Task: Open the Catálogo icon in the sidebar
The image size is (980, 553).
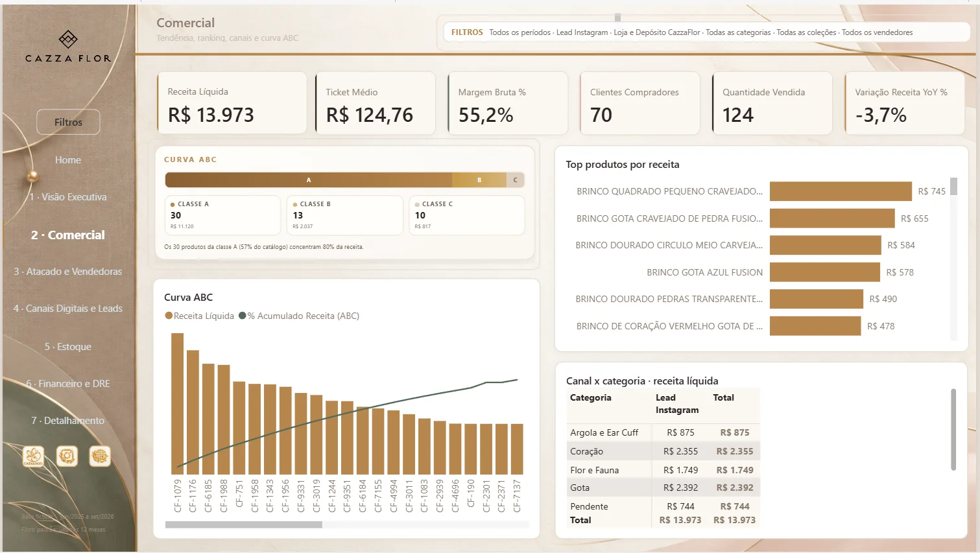Action: (x=33, y=456)
